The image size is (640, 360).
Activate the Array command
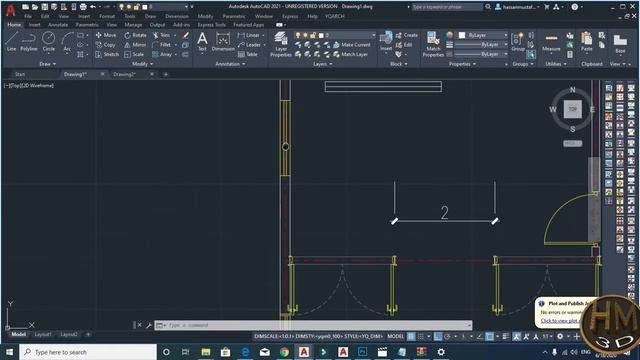coord(162,54)
